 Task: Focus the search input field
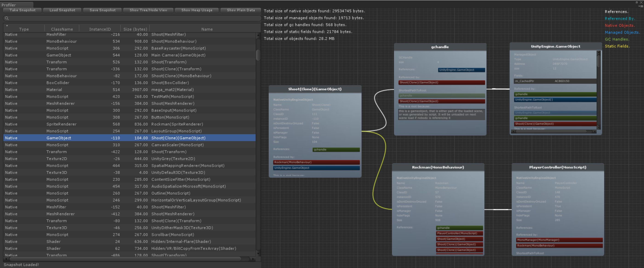point(133,18)
